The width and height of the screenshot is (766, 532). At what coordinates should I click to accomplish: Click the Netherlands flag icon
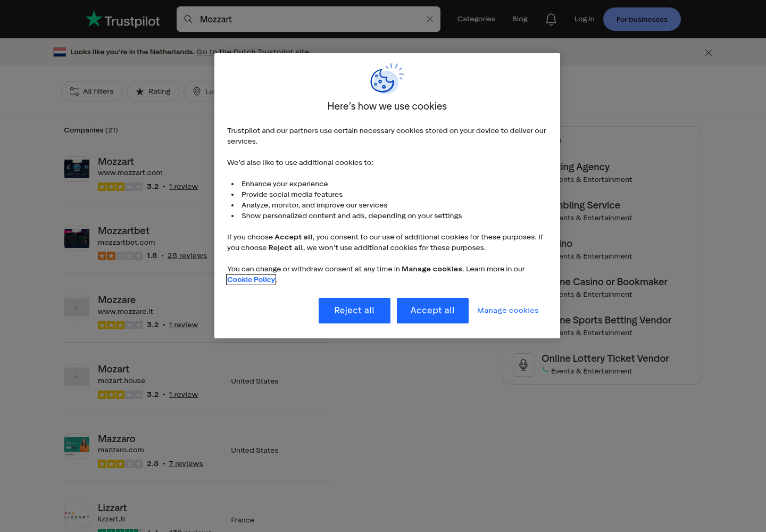pyautogui.click(x=60, y=52)
